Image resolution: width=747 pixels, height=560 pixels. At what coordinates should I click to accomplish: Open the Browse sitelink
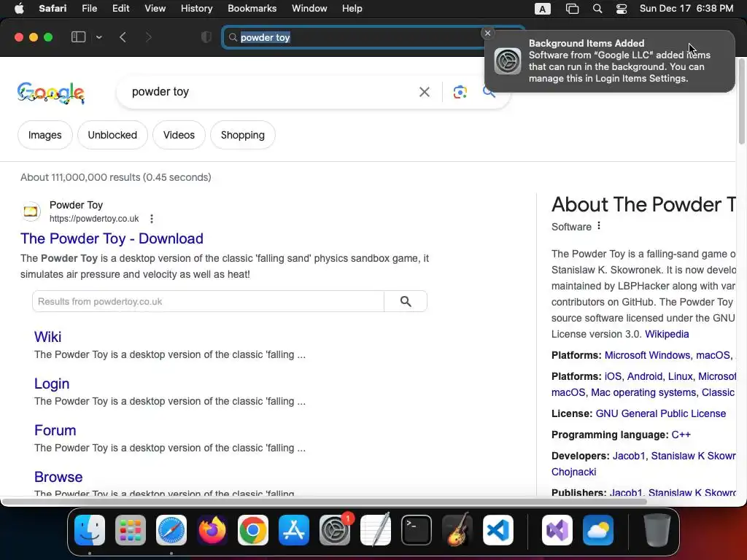tap(58, 477)
